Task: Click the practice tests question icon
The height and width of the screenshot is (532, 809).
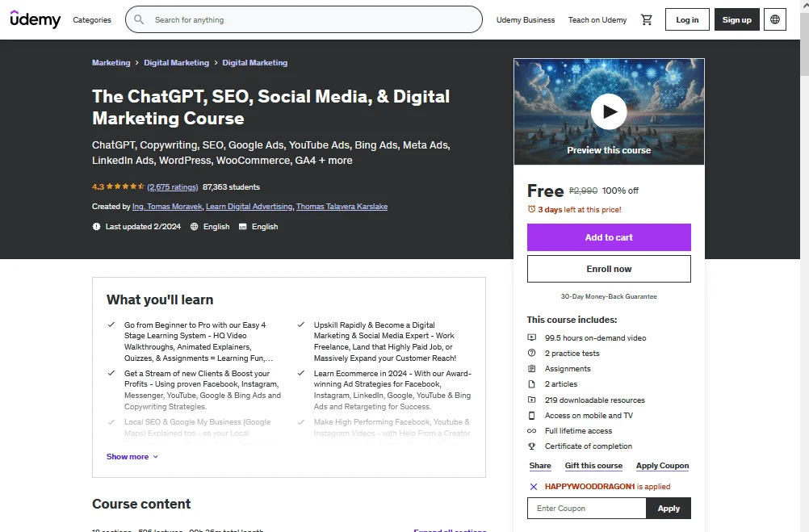Action: tap(531, 353)
